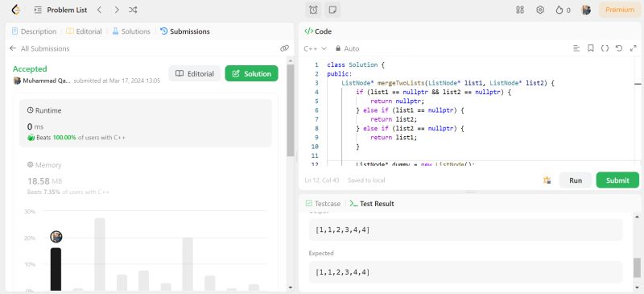
Task: Open the Auto mode selector
Action: pyautogui.click(x=348, y=48)
